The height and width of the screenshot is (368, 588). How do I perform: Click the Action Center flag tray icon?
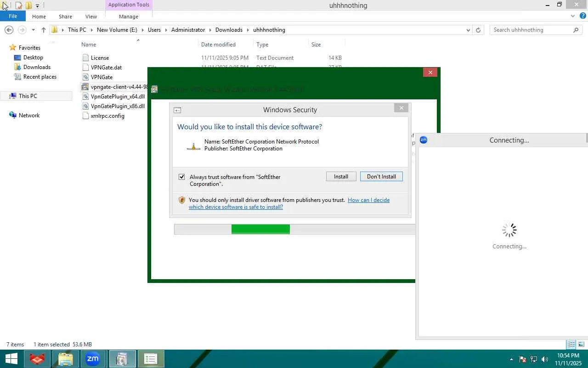pyautogui.click(x=523, y=359)
